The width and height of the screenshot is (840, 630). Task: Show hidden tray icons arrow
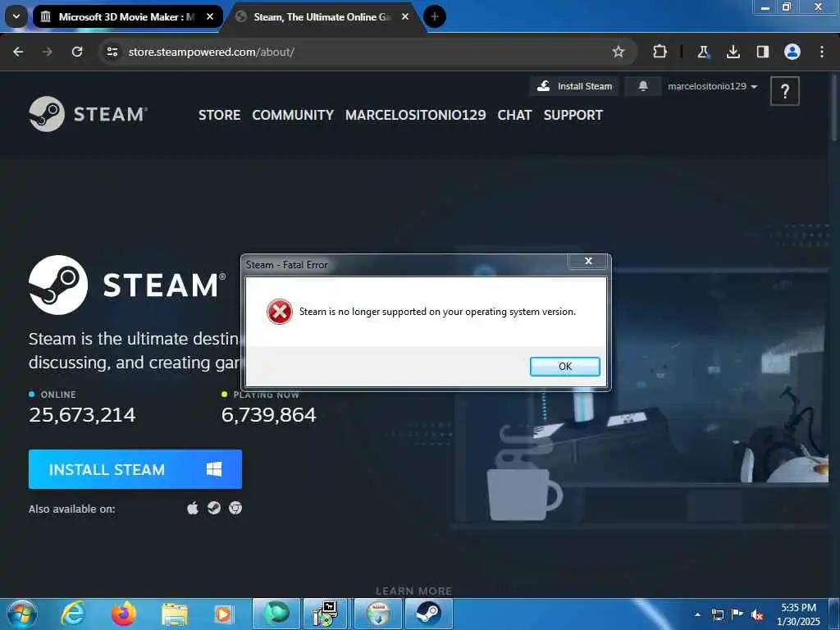click(697, 614)
